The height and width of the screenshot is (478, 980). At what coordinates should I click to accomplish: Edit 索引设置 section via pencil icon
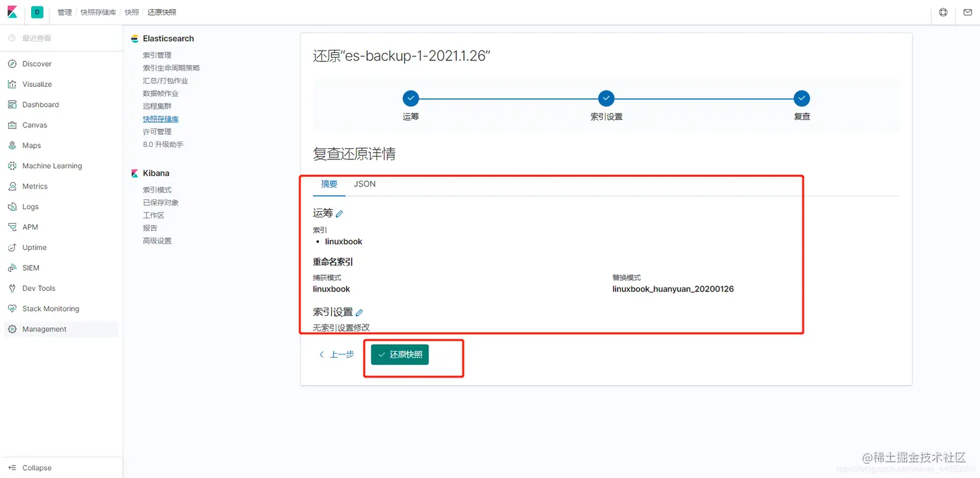[x=360, y=313]
